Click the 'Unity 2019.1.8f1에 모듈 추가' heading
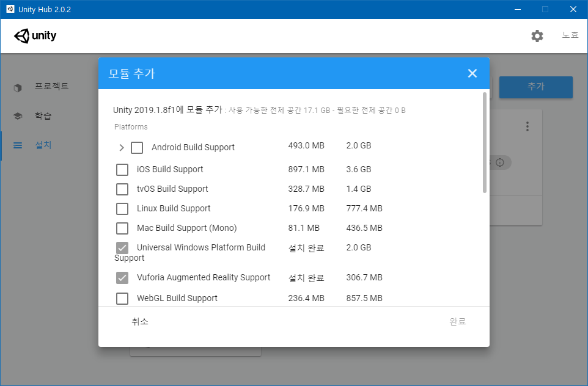The height and width of the screenshot is (386, 588). [167, 110]
